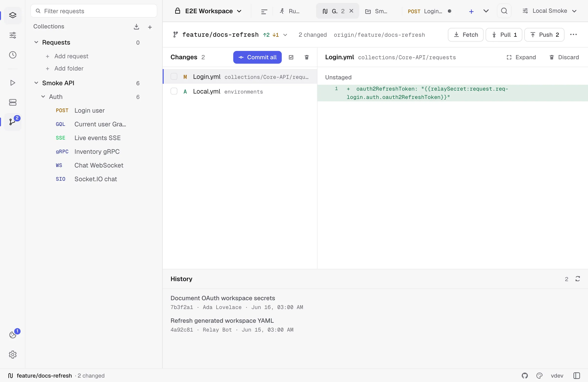
Task: Close the Git tab
Action: (351, 11)
